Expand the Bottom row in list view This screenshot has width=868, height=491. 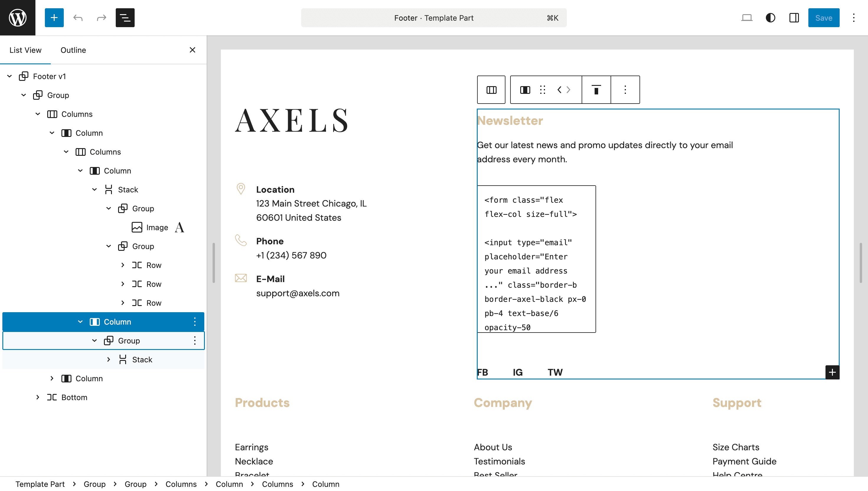(38, 397)
